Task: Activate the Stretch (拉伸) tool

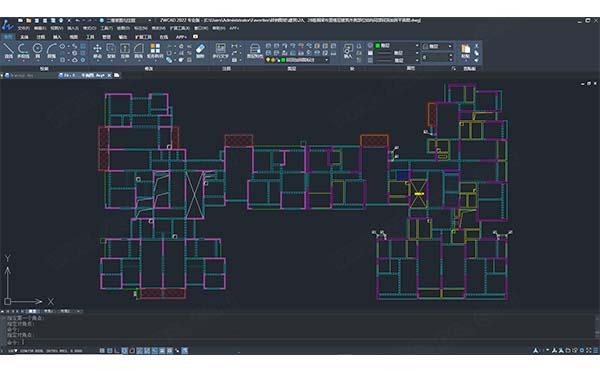Action: [x=125, y=50]
